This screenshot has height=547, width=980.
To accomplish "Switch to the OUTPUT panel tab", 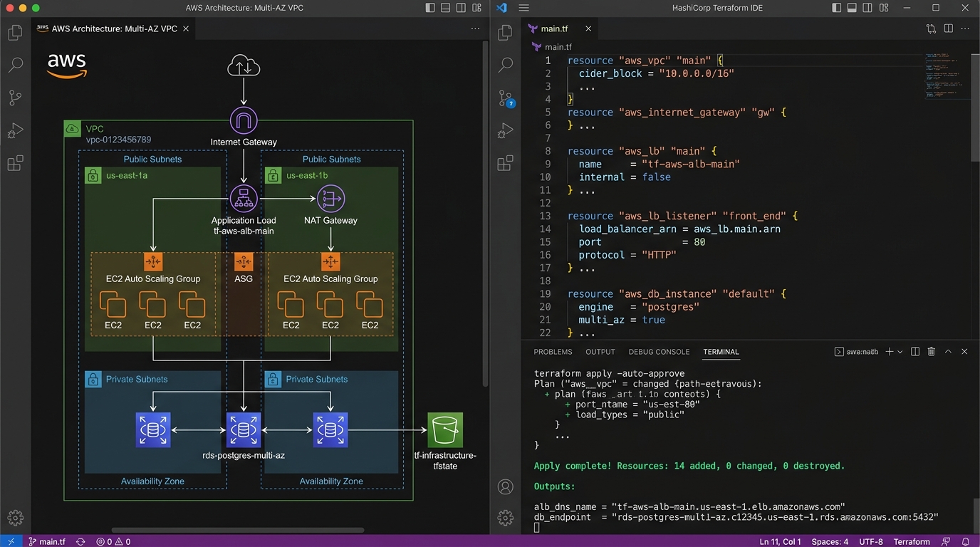I will coord(600,352).
